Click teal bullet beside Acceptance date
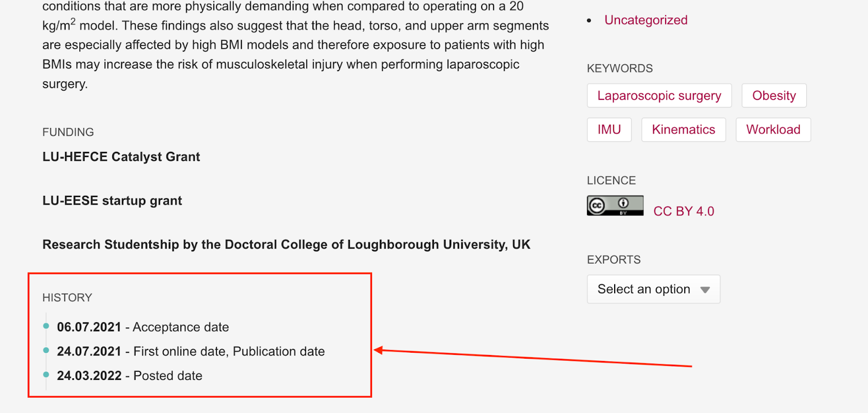 pos(46,326)
